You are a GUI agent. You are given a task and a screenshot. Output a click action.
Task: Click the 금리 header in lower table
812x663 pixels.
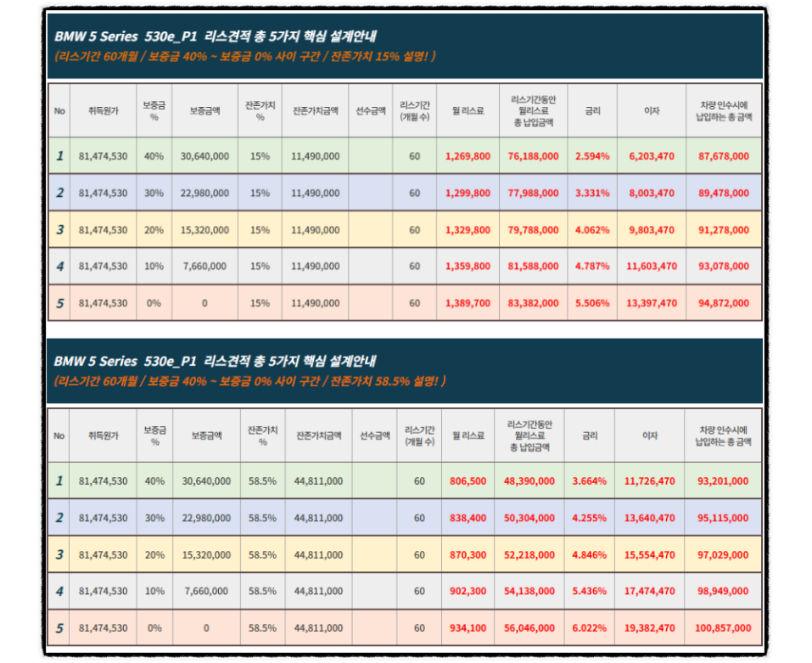click(590, 435)
